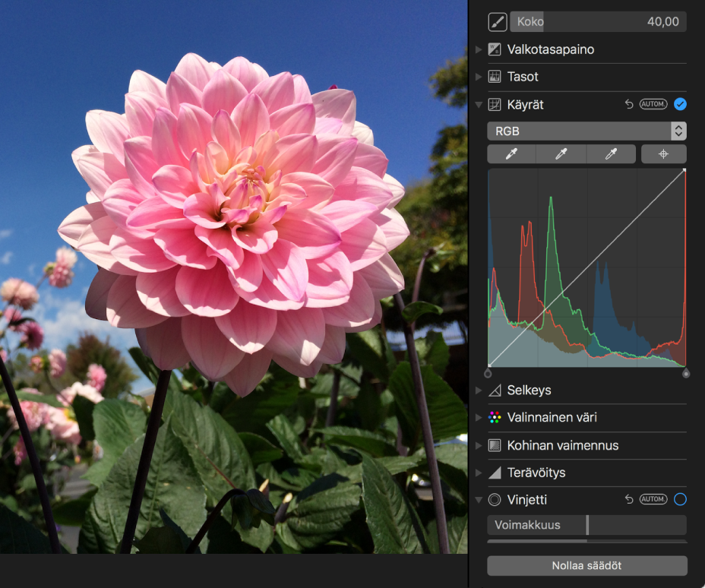The image size is (705, 588).
Task: Disable the Käyrät adjustment blue checkmark
Action: (680, 104)
